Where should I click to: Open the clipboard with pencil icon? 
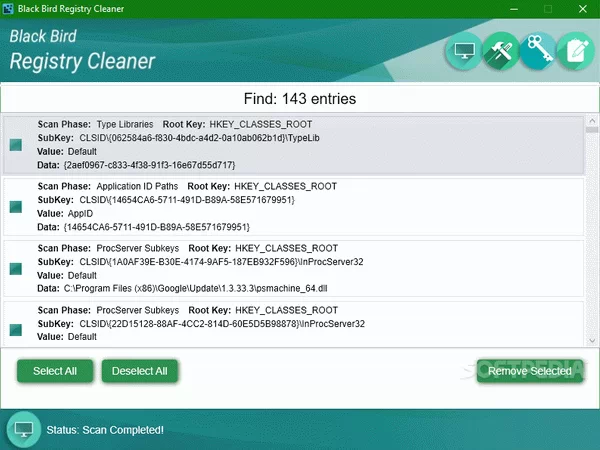click(574, 52)
